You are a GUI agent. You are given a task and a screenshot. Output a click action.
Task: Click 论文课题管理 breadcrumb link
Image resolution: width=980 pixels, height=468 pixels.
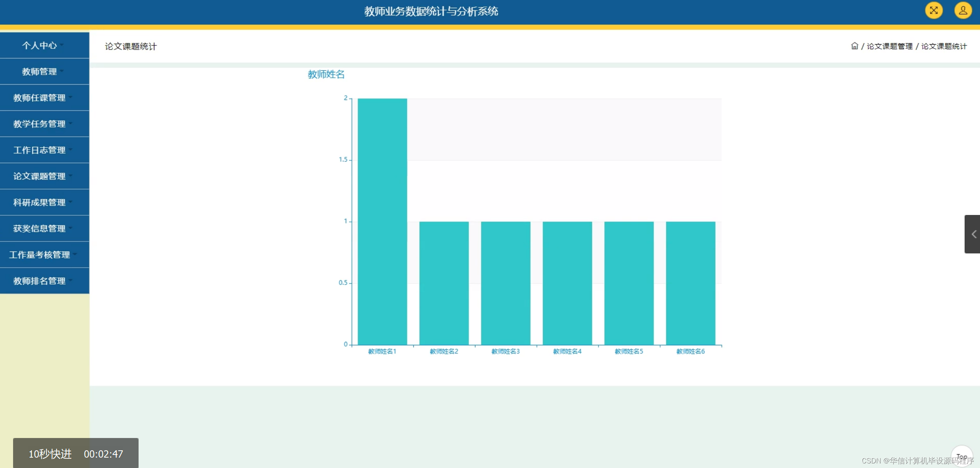coord(889,46)
